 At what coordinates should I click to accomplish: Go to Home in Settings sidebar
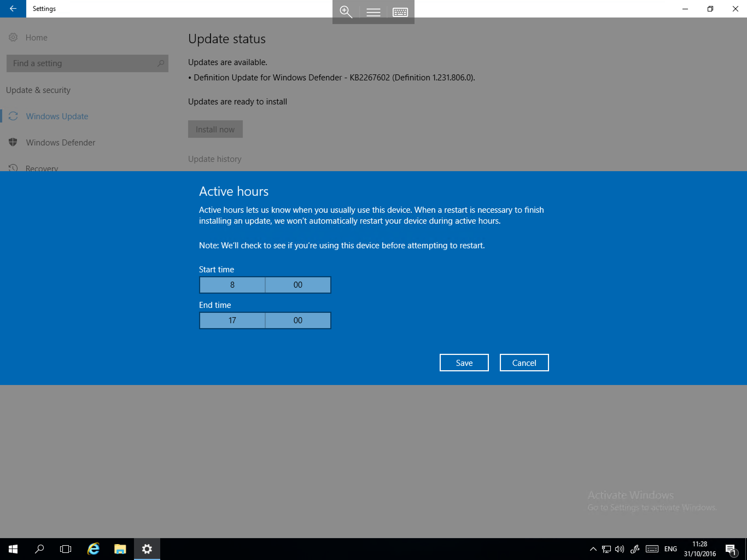pyautogui.click(x=36, y=37)
